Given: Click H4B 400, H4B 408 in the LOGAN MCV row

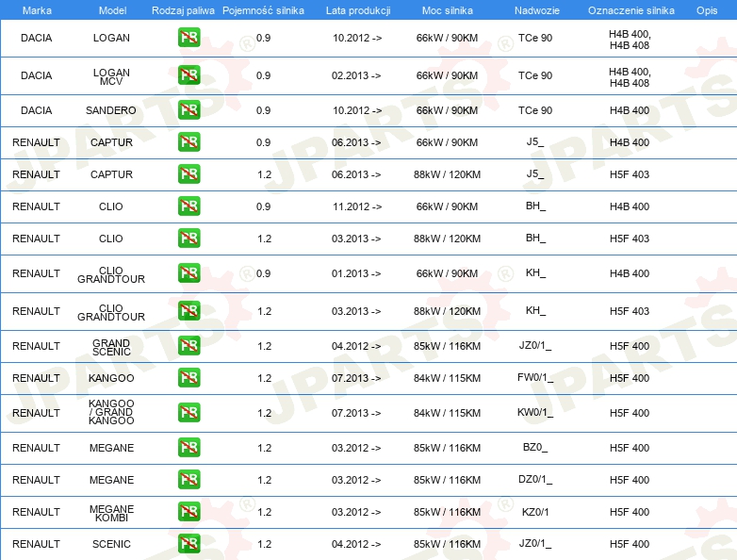Looking at the screenshot, I should pos(630,77).
